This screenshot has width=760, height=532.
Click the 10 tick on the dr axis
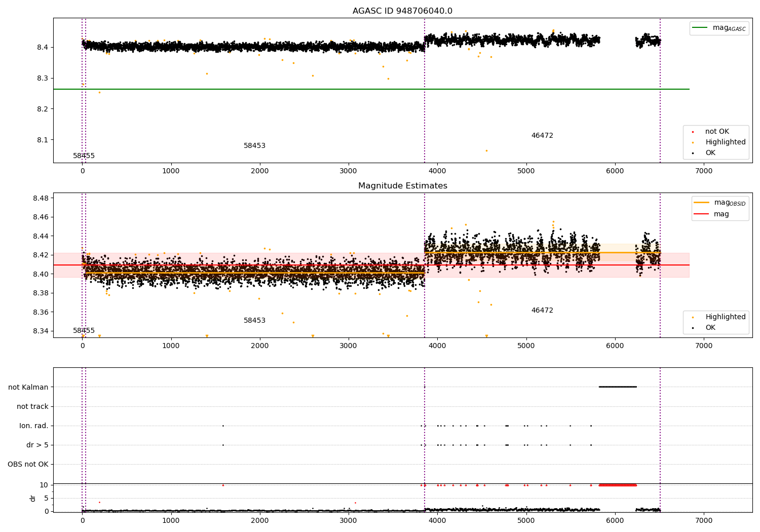coord(44,485)
